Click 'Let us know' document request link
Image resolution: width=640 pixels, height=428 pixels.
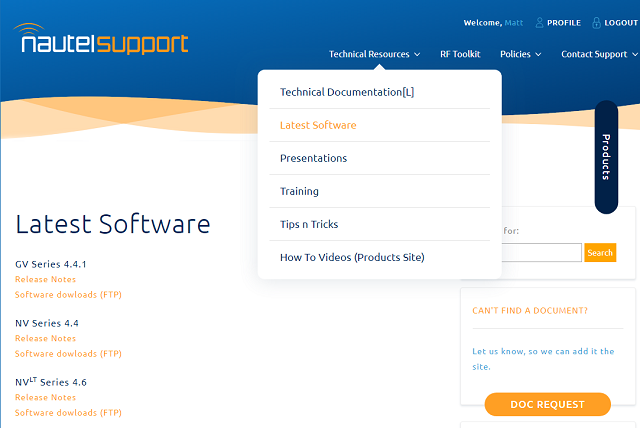(x=543, y=359)
